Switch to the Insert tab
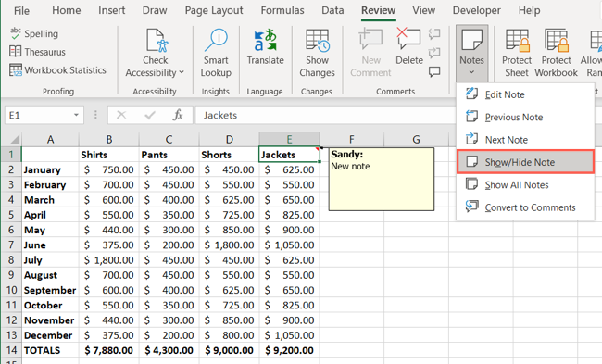Image resolution: width=602 pixels, height=364 pixels. (x=111, y=10)
